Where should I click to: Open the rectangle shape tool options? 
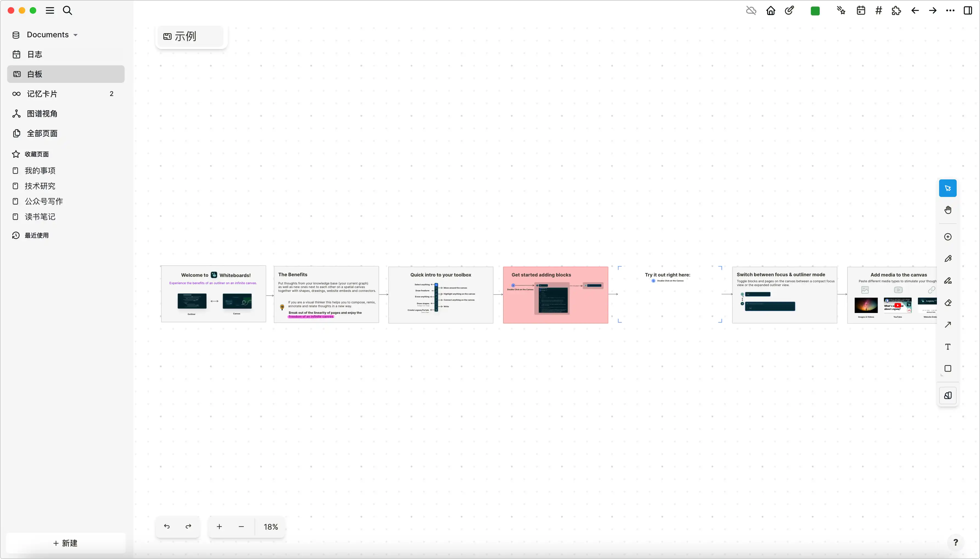click(x=948, y=369)
